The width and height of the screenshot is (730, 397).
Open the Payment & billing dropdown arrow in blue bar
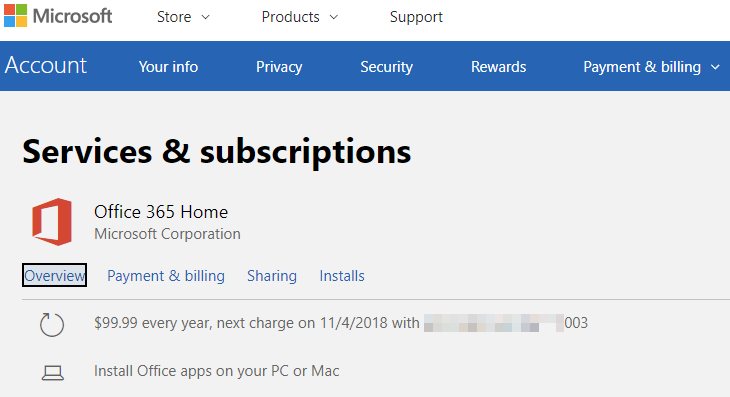tap(715, 67)
